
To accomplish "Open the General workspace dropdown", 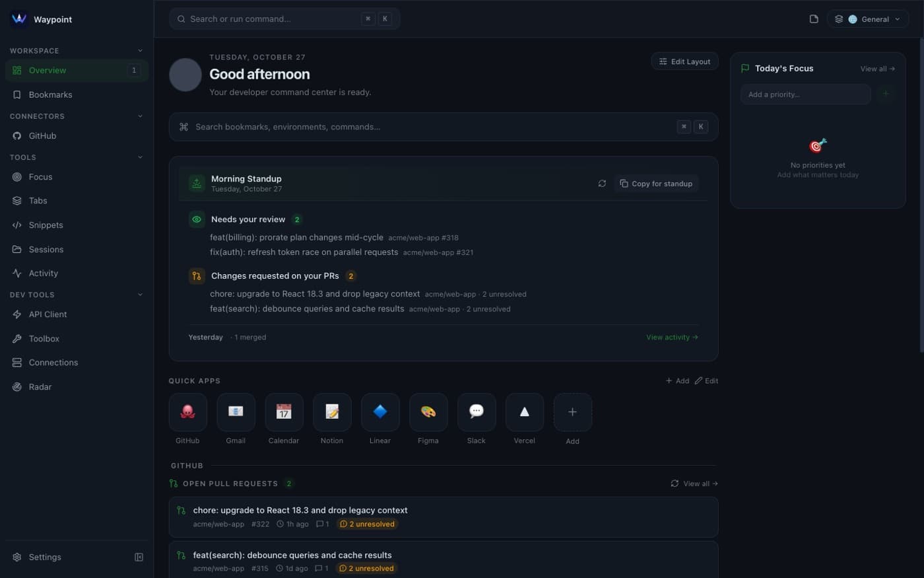I will coord(867,19).
